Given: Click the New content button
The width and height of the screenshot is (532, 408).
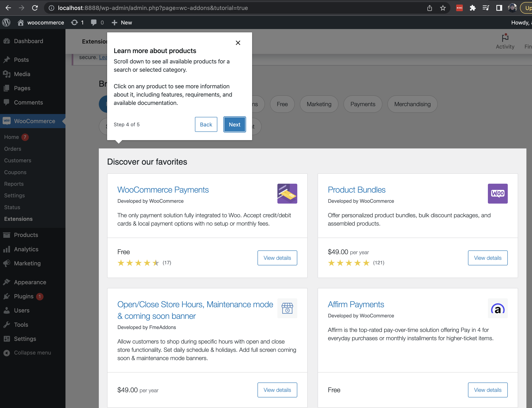Looking at the screenshot, I should 122,23.
